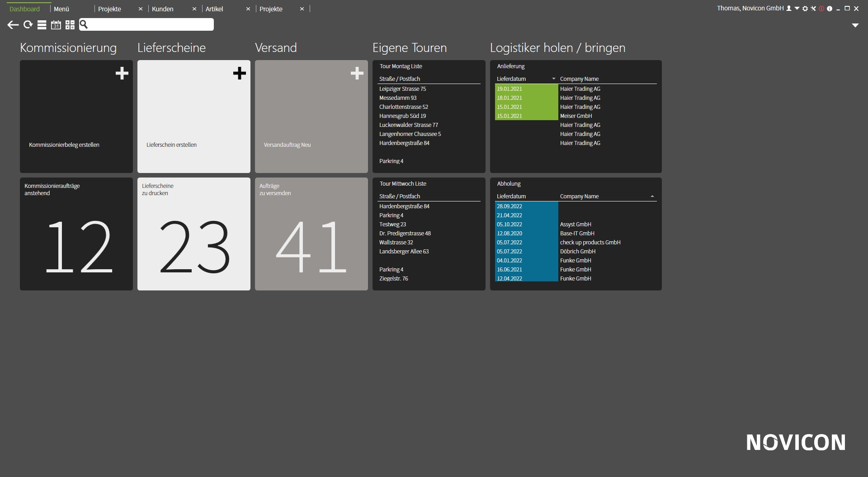Close the Artikel tab
The width and height of the screenshot is (868, 477).
click(248, 9)
